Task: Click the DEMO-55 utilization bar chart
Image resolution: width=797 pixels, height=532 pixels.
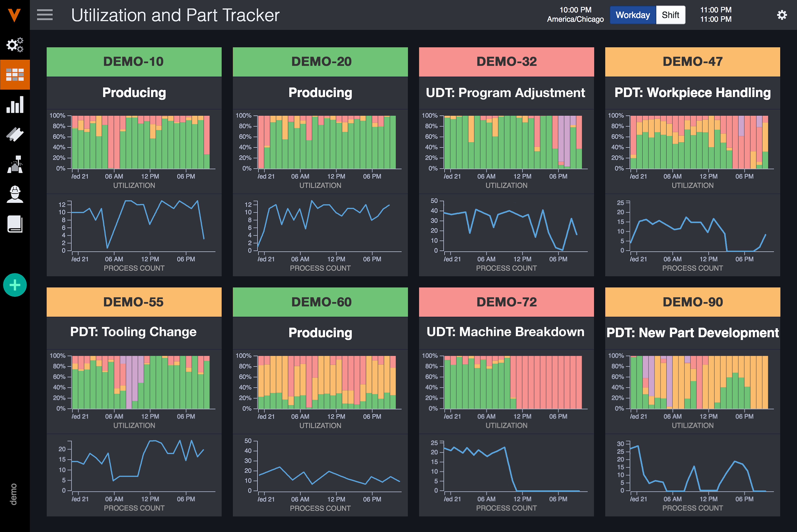Action: (141, 382)
